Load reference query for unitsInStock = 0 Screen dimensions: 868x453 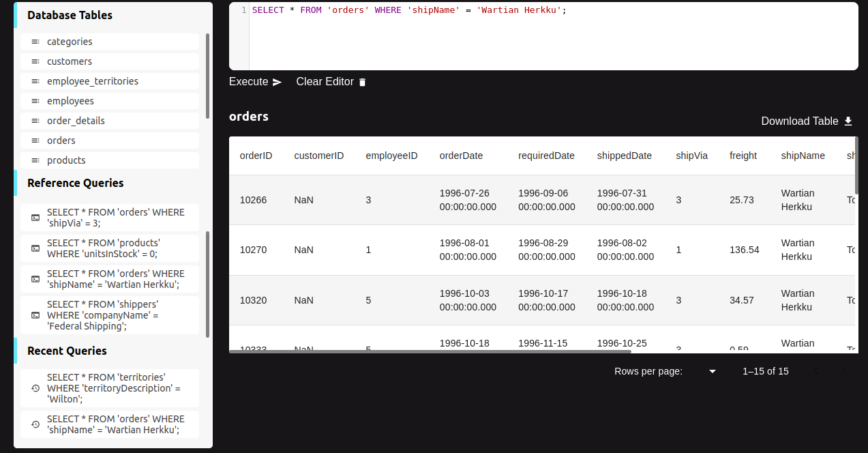click(110, 248)
